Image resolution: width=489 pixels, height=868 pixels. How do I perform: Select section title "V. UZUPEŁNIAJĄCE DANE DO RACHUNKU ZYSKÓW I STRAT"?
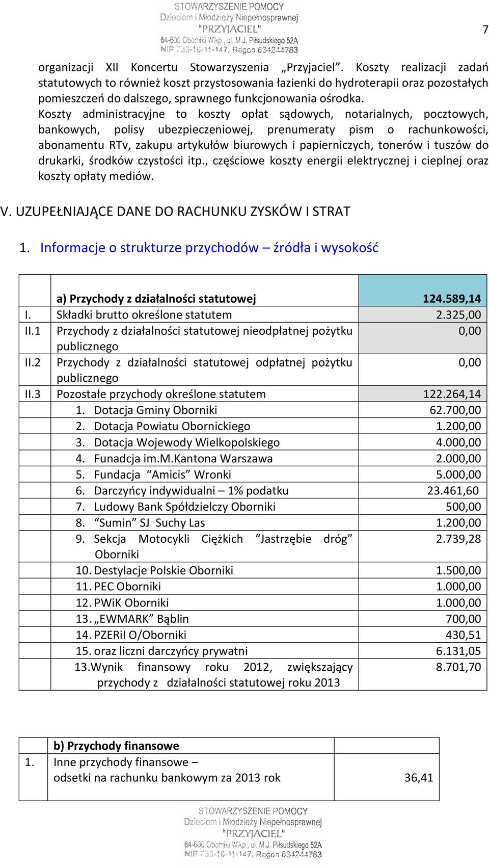pos(175,212)
